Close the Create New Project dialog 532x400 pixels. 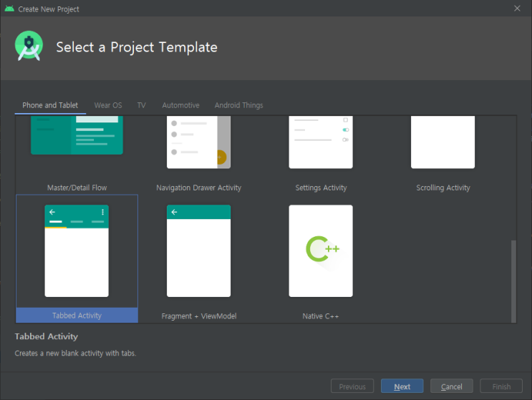517,9
